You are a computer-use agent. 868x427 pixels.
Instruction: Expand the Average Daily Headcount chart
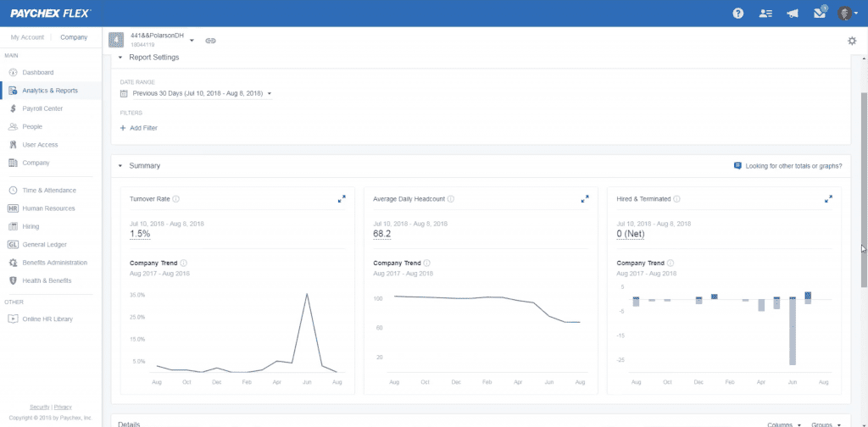(585, 198)
